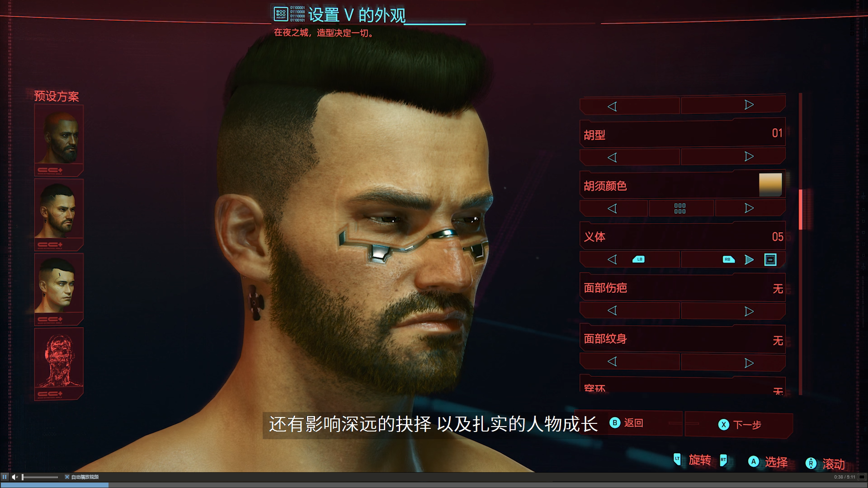Uncheck the 自动播放视频 autoplay checkbox
Screen dimensions: 868x488
tap(67, 477)
